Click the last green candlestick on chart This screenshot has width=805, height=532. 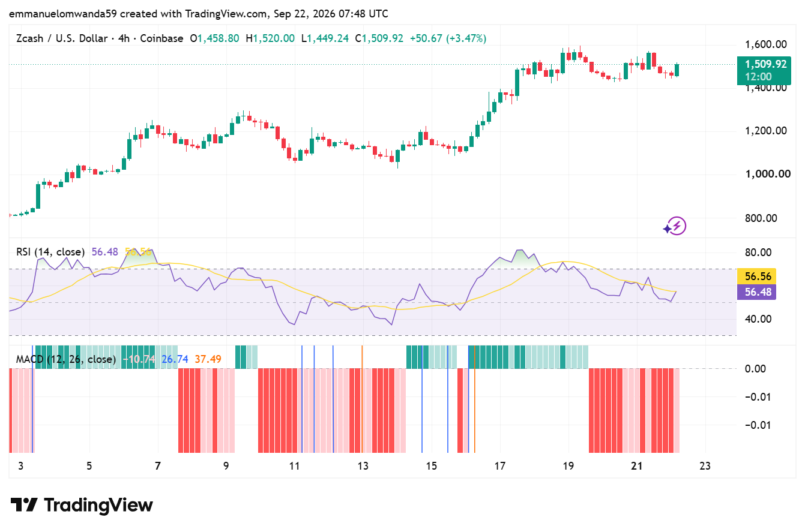677,70
